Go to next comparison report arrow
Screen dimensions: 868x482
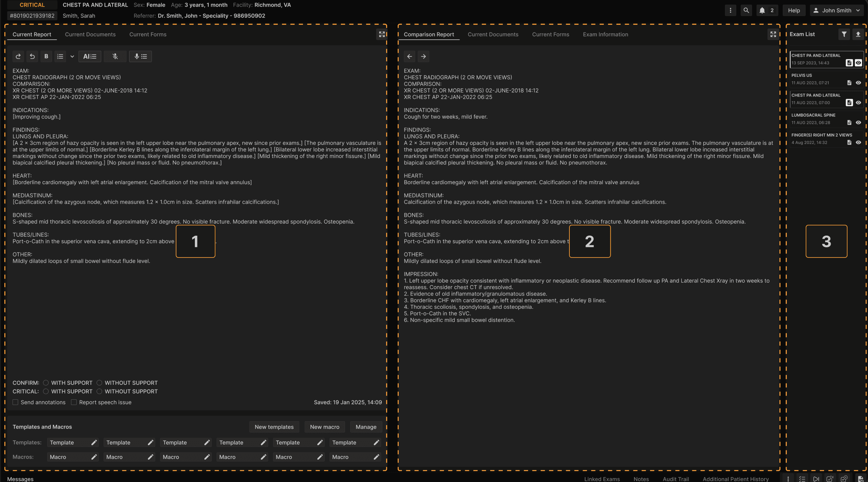point(423,56)
